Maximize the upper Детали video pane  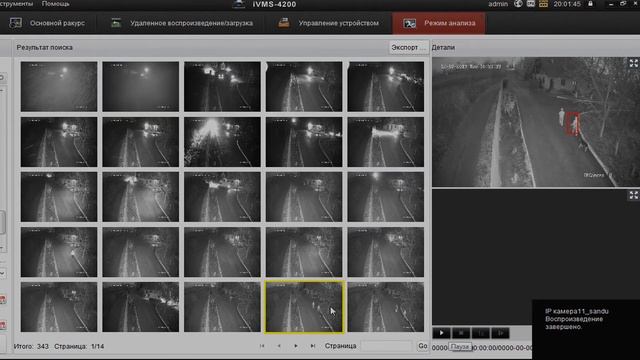coord(633,63)
